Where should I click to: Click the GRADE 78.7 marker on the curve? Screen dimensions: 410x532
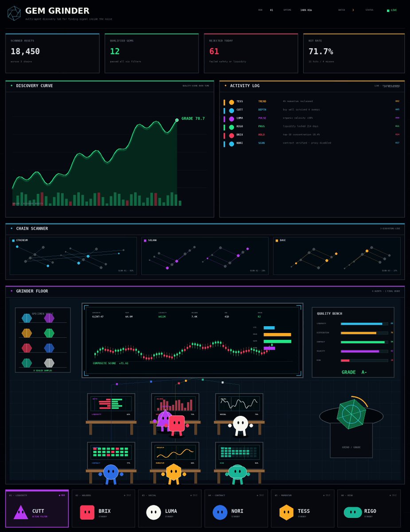coord(177,120)
